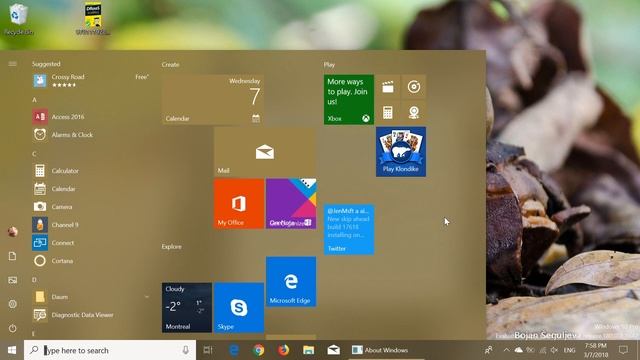Open the Camera webcam small tile

tap(414, 112)
